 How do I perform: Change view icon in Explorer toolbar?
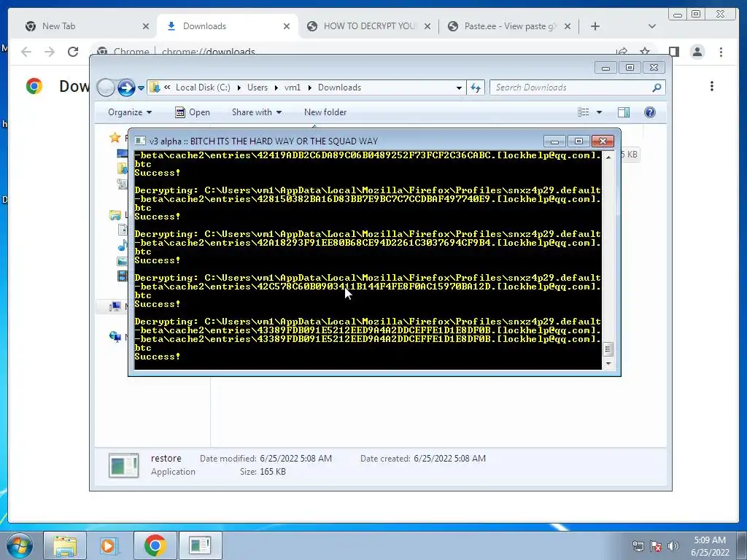pos(583,112)
